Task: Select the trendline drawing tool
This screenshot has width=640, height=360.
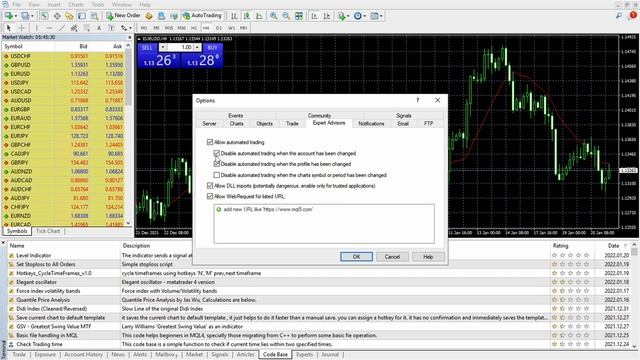Action: click(62, 28)
